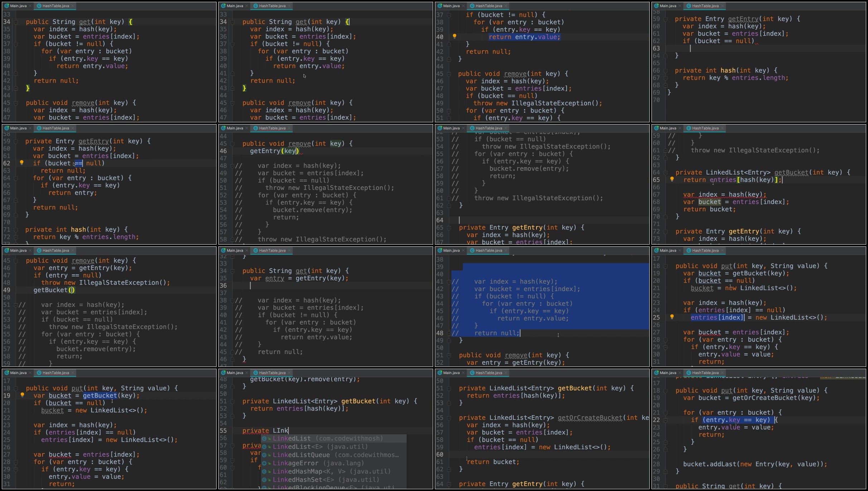Click Main.java file icon above 'bucket.addLast' code

pos(656,373)
